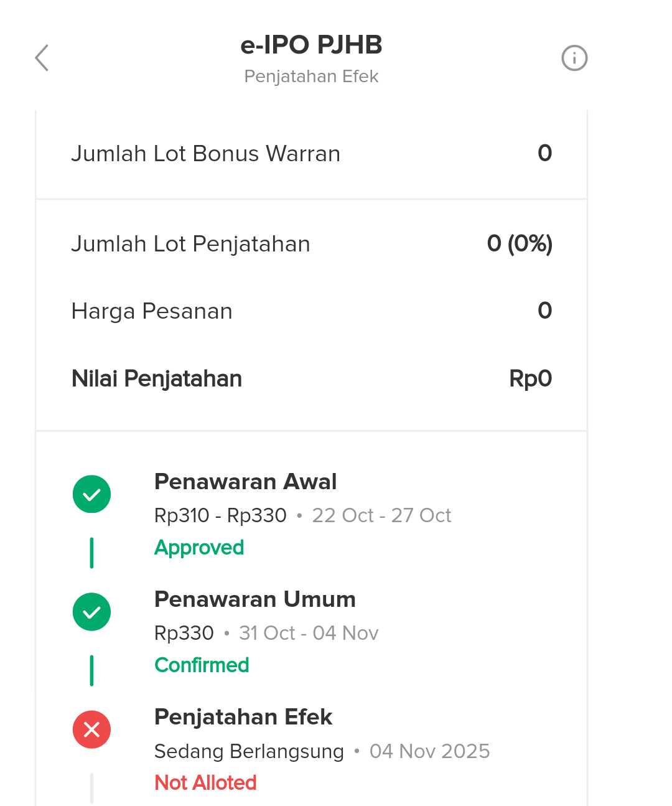Tap the 04 Nov 2025 allotment date
The height and width of the screenshot is (806, 672).
[x=429, y=751]
